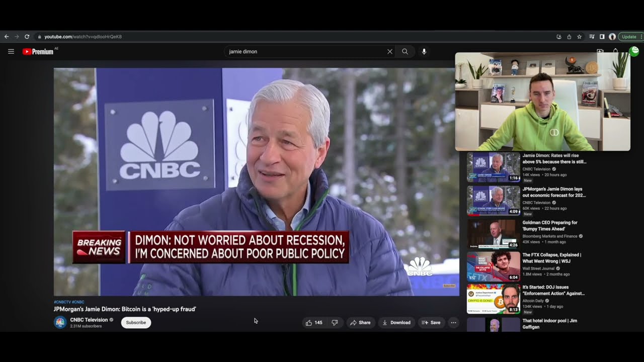The width and height of the screenshot is (644, 362).
Task: Open the Chrome profile avatar
Action: 612,37
